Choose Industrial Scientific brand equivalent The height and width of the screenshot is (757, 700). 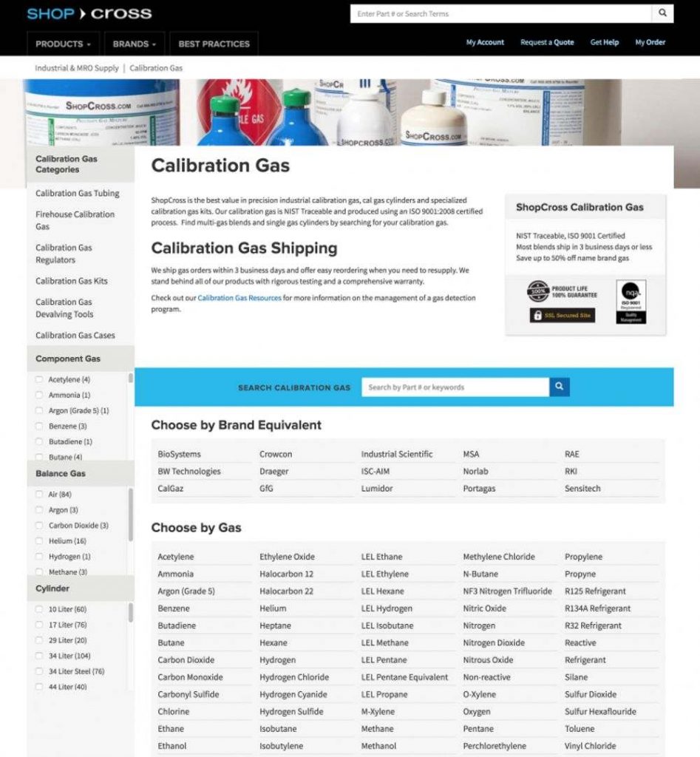click(397, 455)
